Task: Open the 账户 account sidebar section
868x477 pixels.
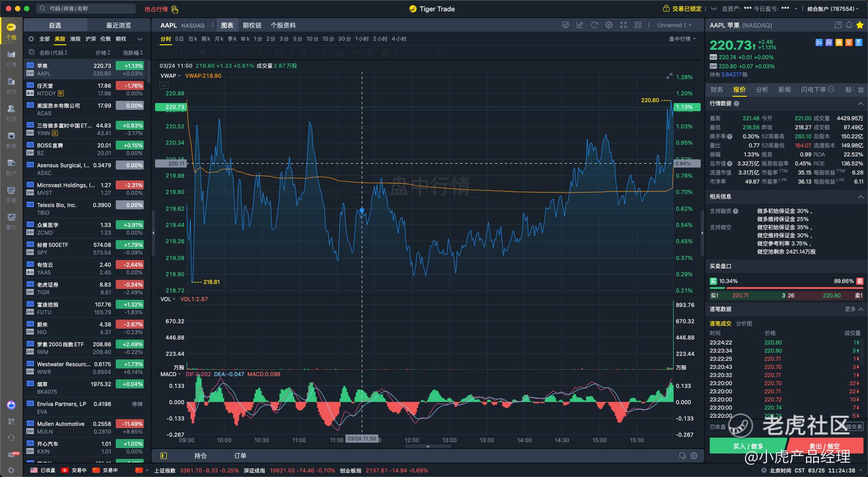Action: [11, 167]
